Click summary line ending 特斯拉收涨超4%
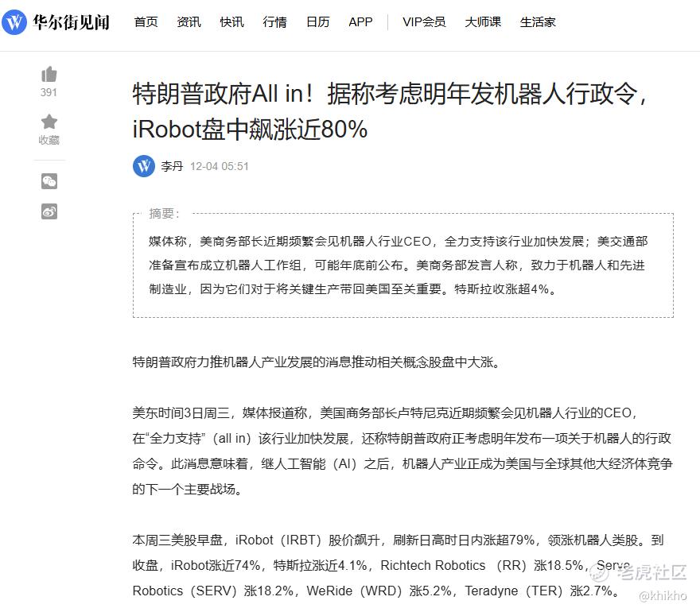700x612 pixels. [352, 289]
